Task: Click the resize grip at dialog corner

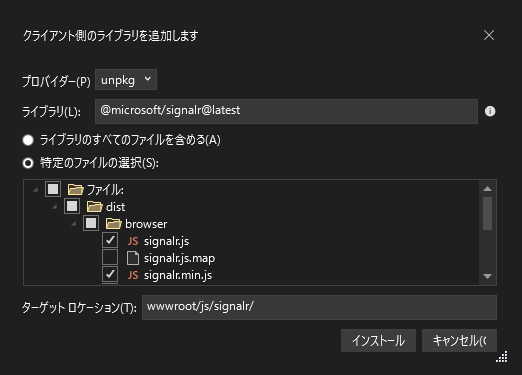Action: pyautogui.click(x=502, y=356)
